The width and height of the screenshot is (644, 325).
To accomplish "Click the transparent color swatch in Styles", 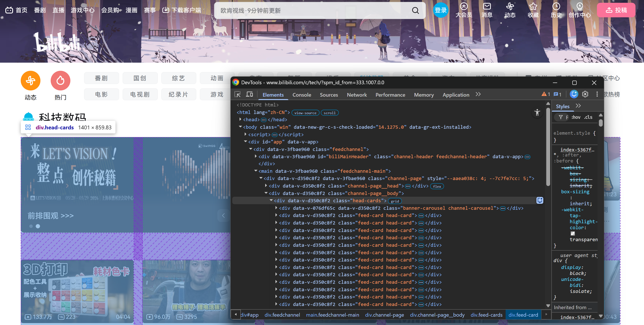I will coord(573,233).
